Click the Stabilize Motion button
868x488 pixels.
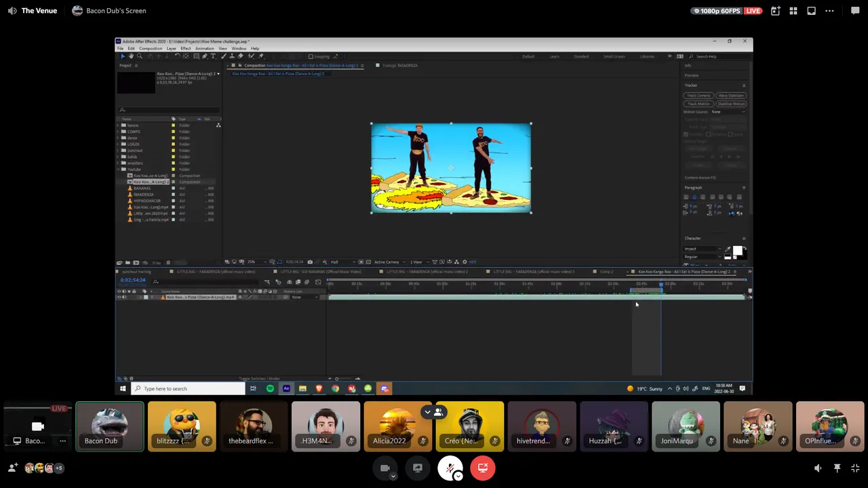(x=731, y=104)
